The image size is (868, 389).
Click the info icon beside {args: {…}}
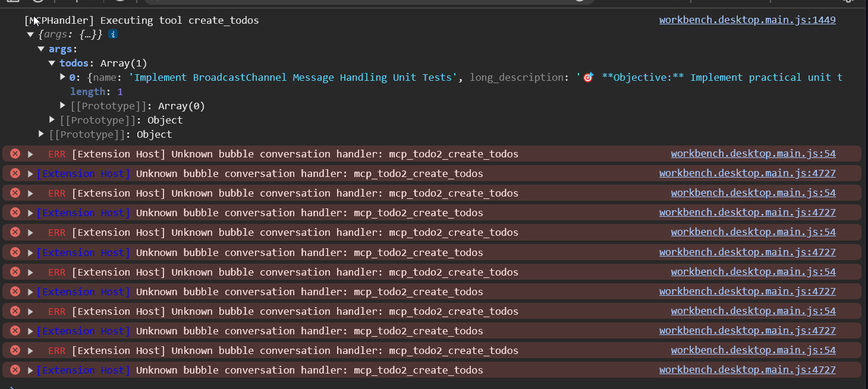coord(113,34)
